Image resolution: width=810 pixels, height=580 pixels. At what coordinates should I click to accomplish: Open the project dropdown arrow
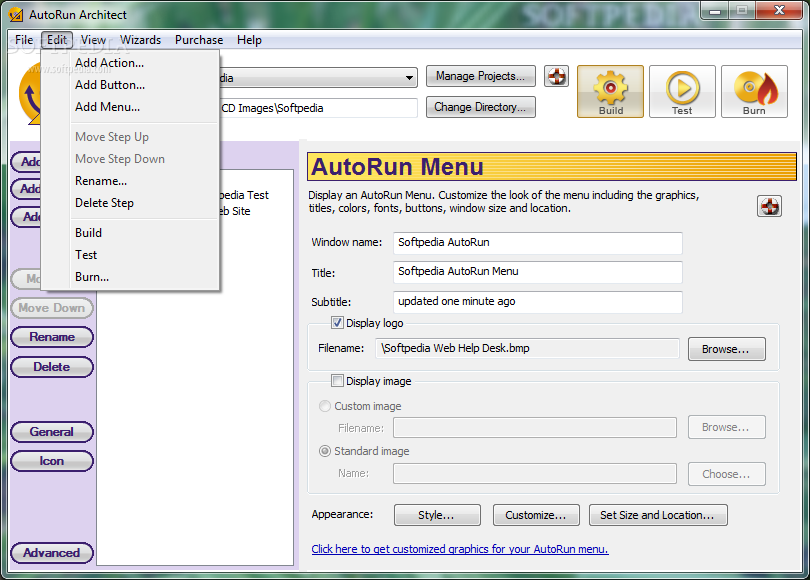(409, 78)
